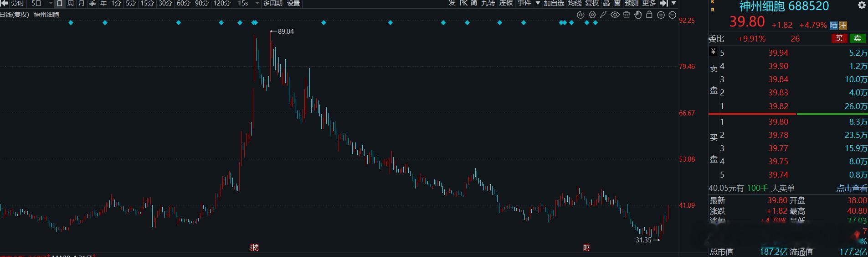
Task: Switch to the 90分 chart
Action: 202,3
